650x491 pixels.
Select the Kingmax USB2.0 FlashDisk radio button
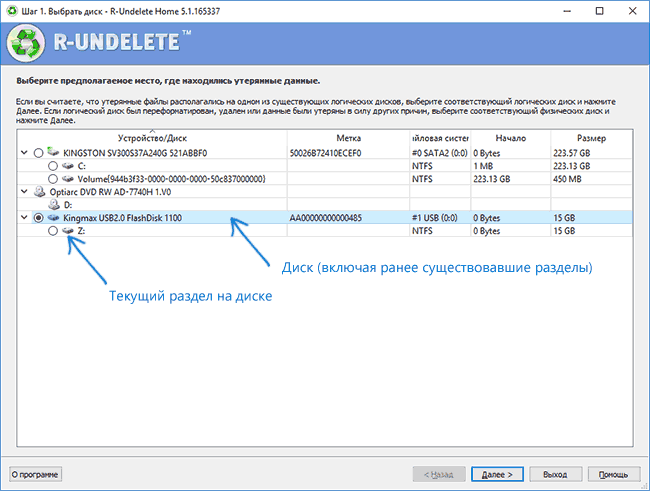39,218
